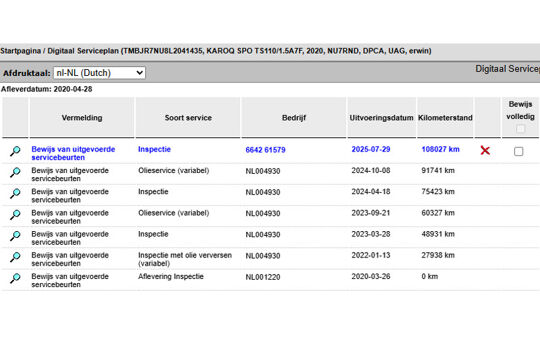Viewport: 540px width, 360px height.
Task: Tick checkbox in the 108027 km row
Action: [518, 151]
